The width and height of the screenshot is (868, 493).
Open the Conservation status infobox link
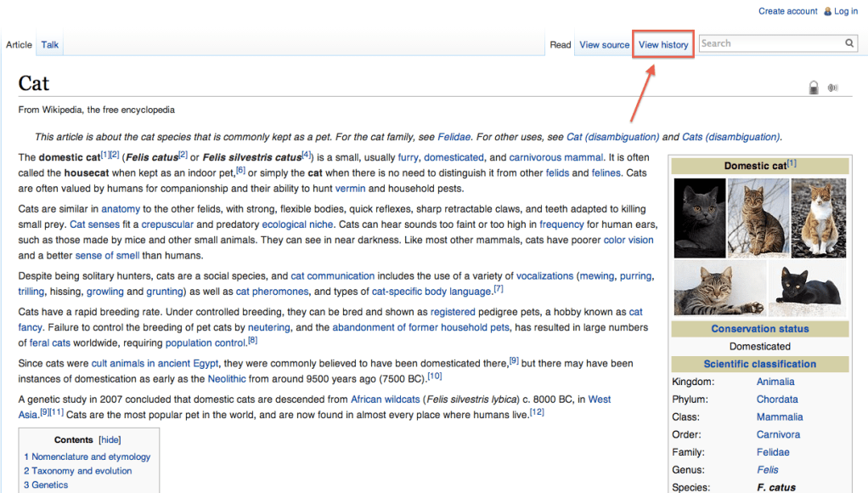(x=760, y=328)
